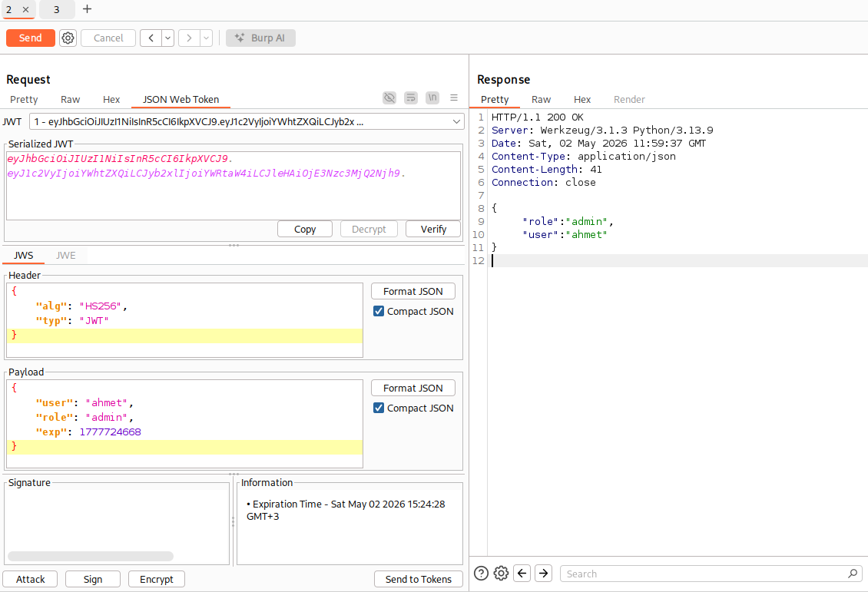Close Repeater tab 2

click(x=25, y=9)
